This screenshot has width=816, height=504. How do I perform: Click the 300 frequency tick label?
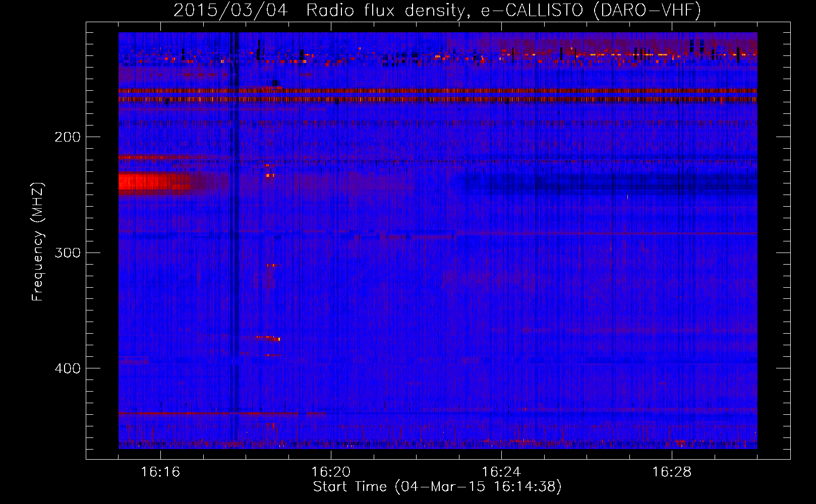point(68,252)
